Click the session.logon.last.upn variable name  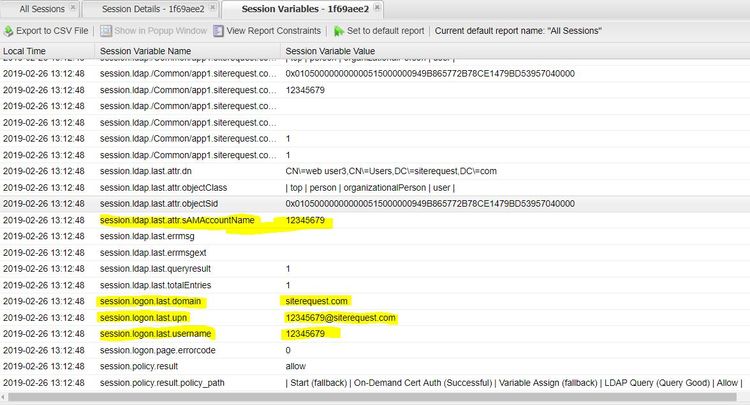[143, 317]
